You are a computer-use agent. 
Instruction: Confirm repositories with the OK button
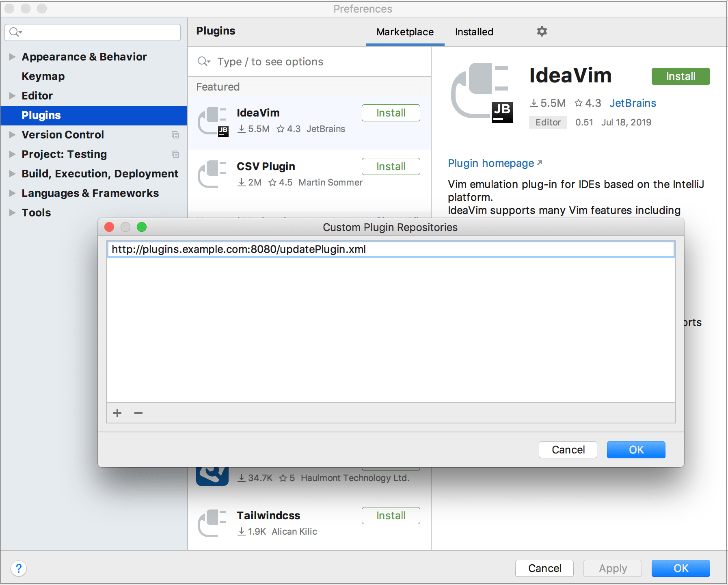coord(635,449)
